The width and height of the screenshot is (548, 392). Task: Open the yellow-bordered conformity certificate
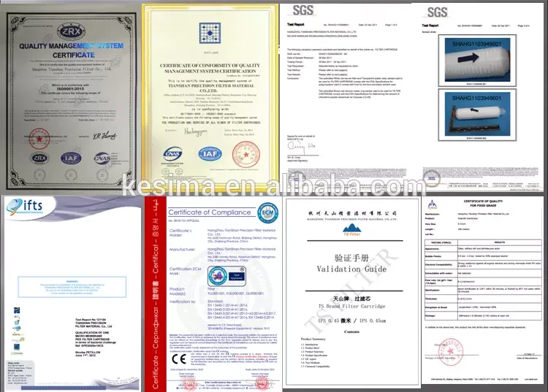click(210, 98)
